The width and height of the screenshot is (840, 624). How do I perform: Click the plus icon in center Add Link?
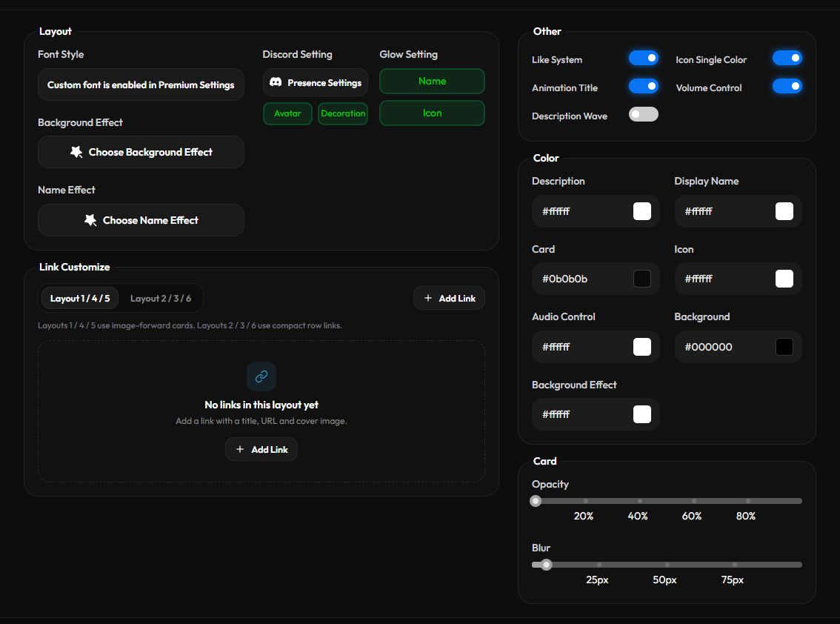(x=240, y=449)
